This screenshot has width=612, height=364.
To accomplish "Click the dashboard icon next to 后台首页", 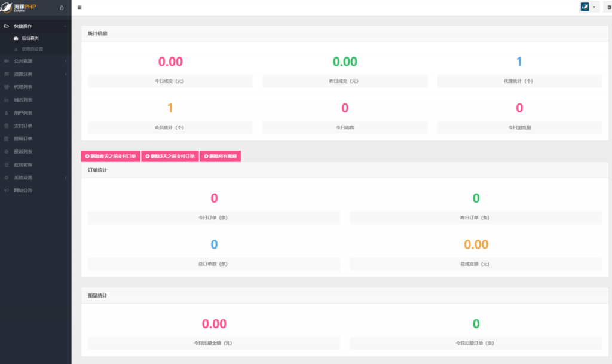I will (x=16, y=38).
